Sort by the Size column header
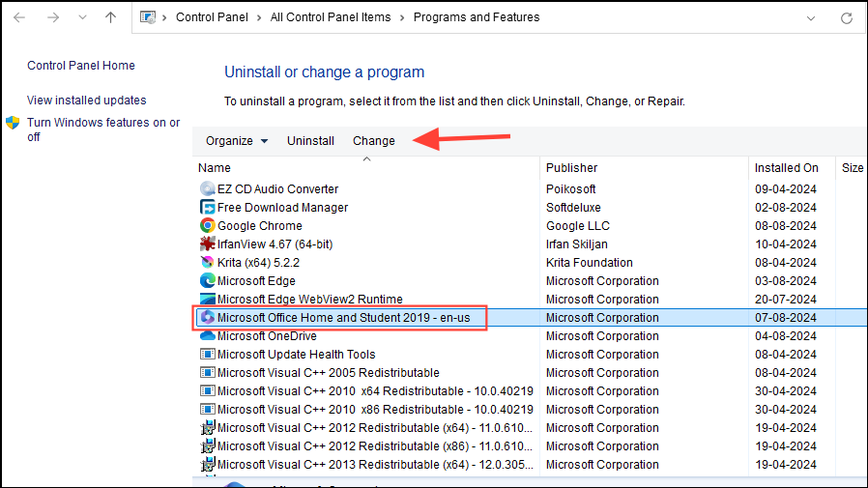 click(x=852, y=167)
